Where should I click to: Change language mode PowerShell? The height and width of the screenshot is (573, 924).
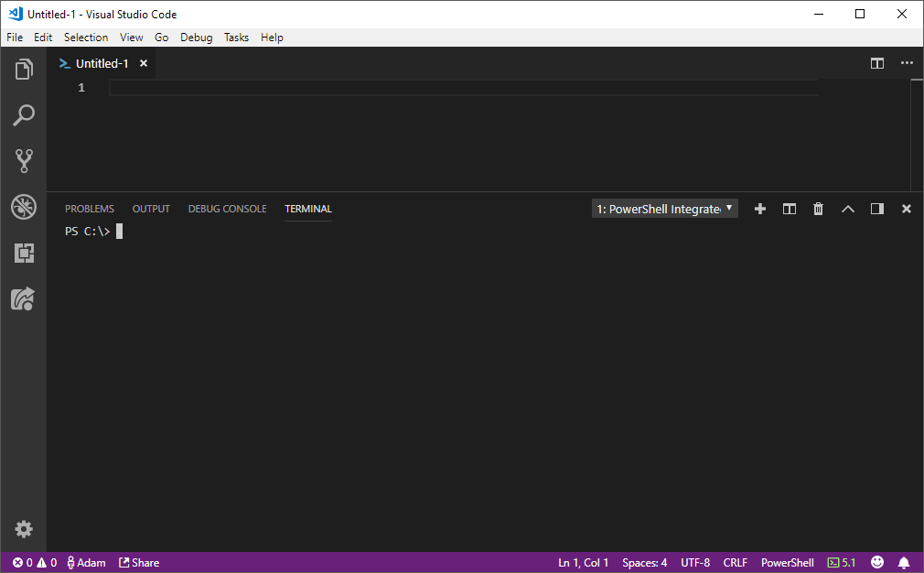[788, 562]
